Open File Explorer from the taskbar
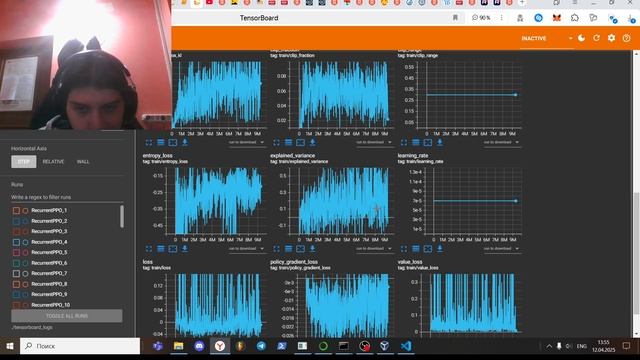640x360 pixels. [x=178, y=346]
